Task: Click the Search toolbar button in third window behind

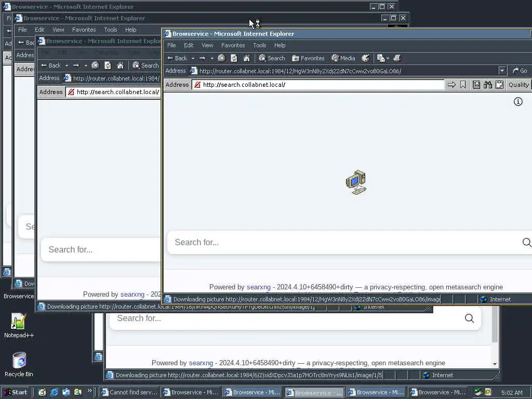Action: pos(145,65)
